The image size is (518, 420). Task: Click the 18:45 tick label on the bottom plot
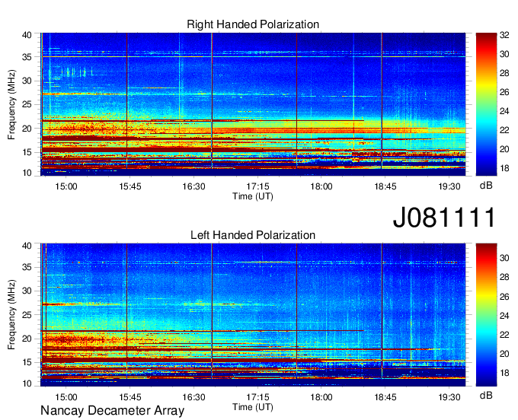[x=385, y=397]
